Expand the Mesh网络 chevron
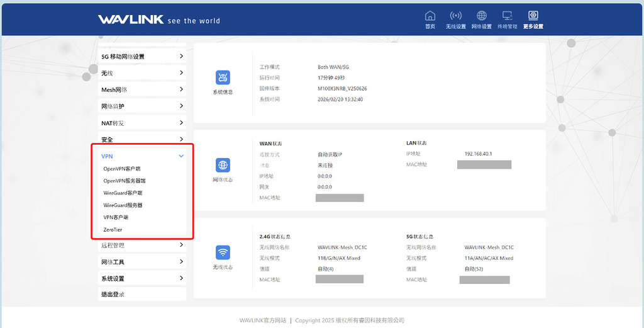Image resolution: width=644 pixels, height=328 pixels. [181, 89]
